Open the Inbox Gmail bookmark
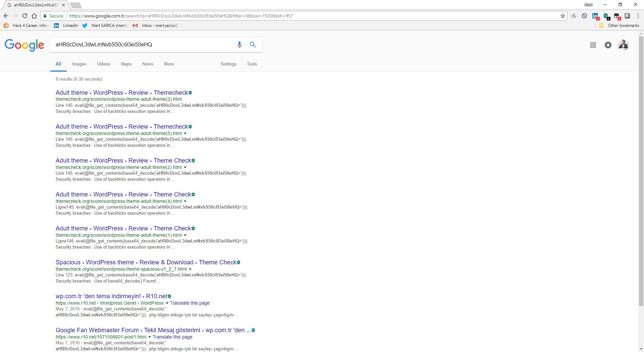Image resolution: width=644 pixels, height=352 pixels. [155, 26]
